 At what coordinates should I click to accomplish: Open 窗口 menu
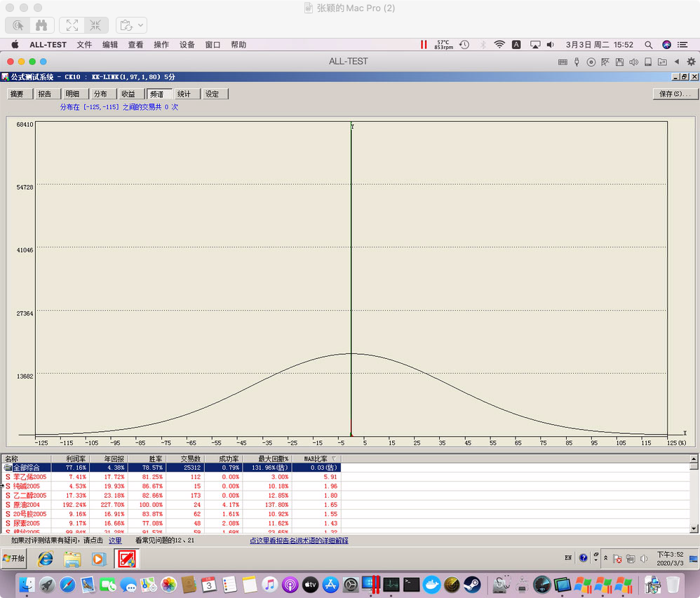point(213,45)
